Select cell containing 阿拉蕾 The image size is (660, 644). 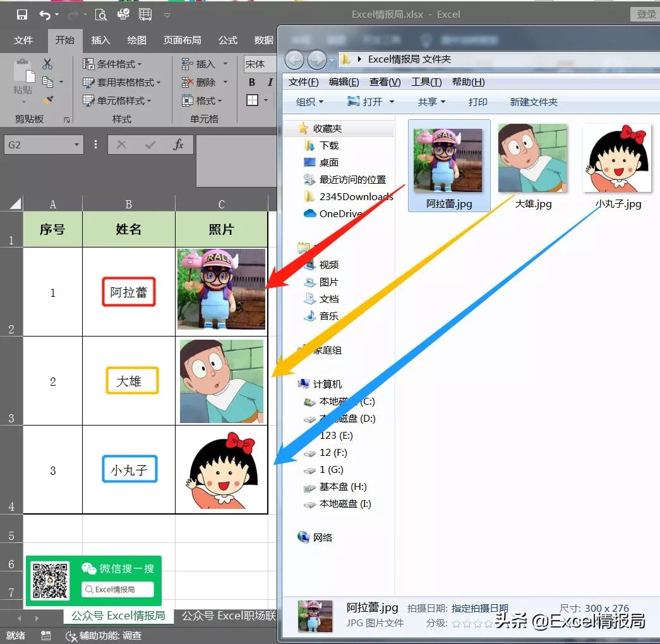click(x=128, y=292)
